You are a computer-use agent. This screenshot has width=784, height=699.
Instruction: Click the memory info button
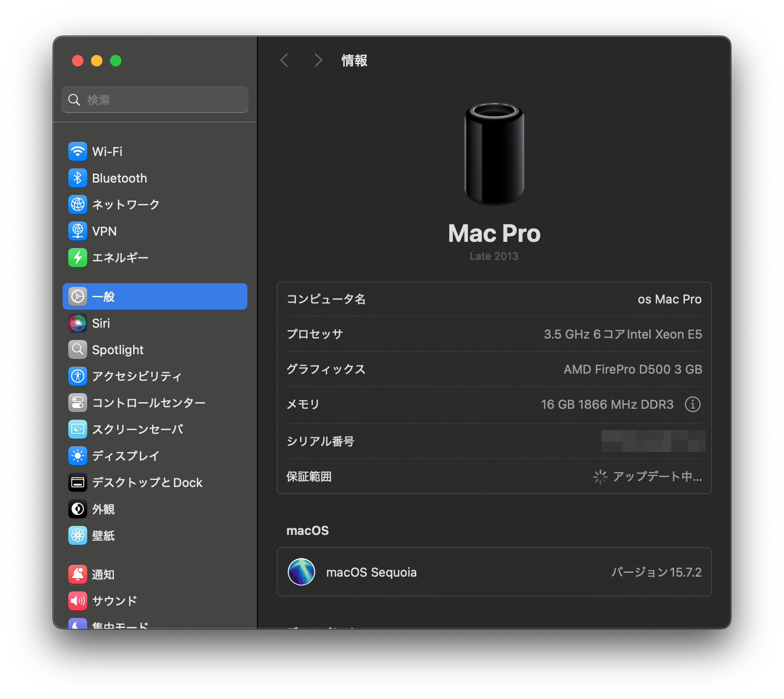tap(693, 404)
